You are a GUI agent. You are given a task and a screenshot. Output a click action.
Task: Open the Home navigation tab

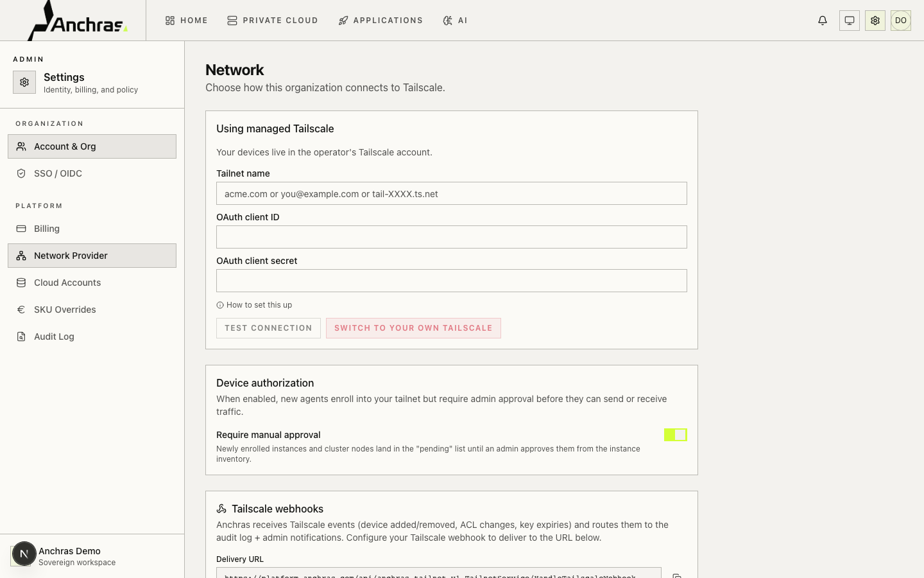187,21
